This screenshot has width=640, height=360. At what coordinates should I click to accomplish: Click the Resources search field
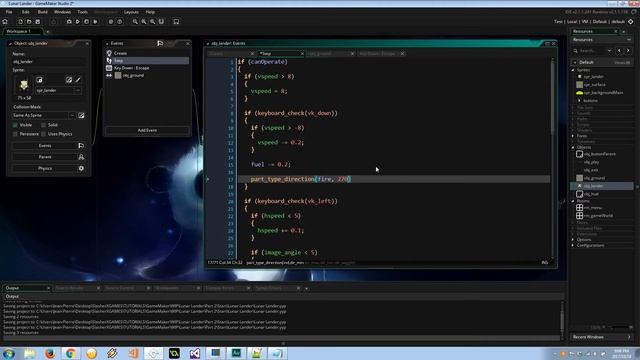point(589,51)
